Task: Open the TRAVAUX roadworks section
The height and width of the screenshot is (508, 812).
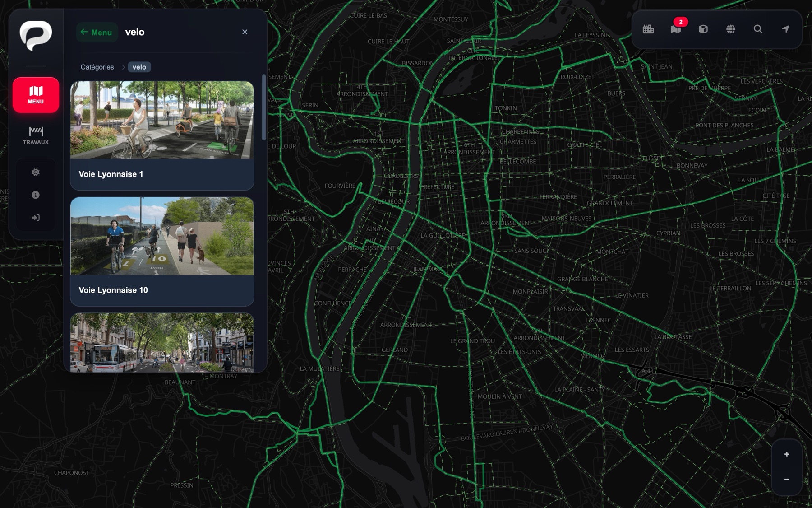Action: pyautogui.click(x=36, y=135)
